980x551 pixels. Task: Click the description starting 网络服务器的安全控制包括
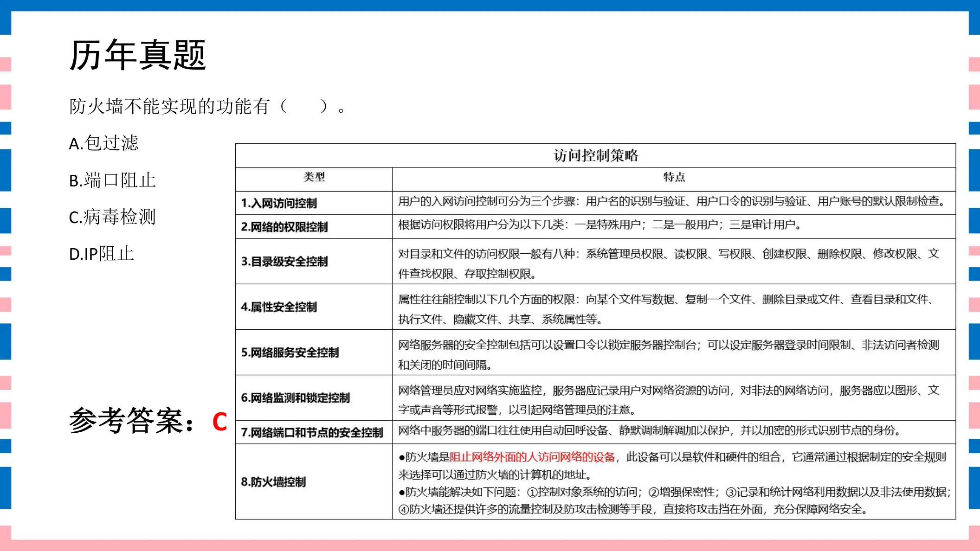669,354
